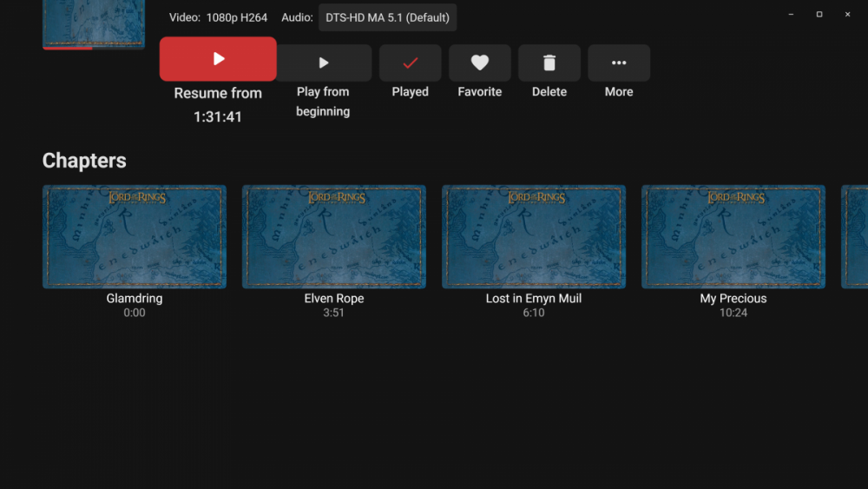Screen dimensions: 868x489
Task: Jump to My Precious chapter thumbnail
Action: [733, 236]
